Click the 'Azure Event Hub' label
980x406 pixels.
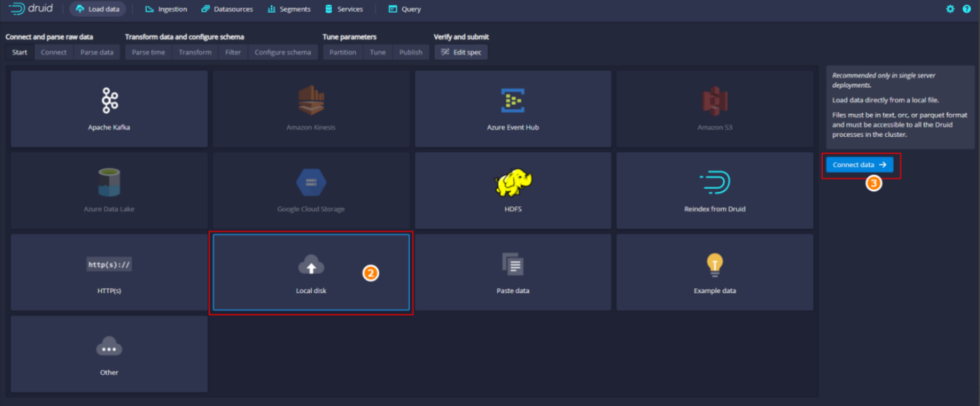[513, 127]
